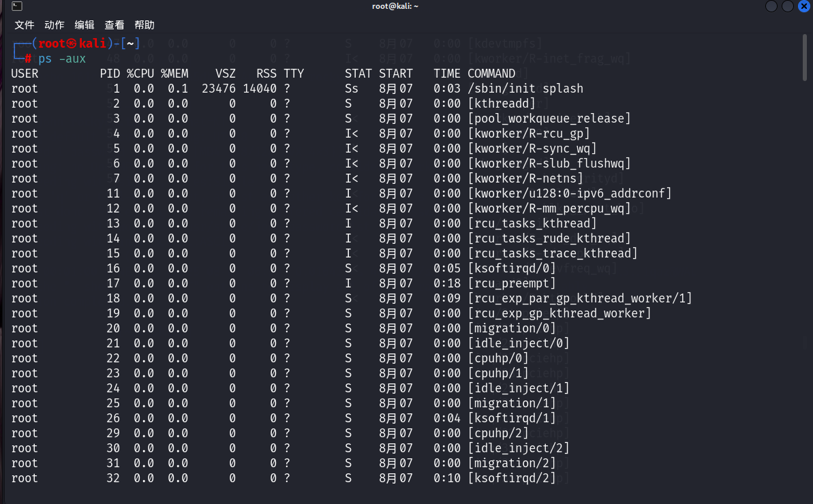
Task: Click the terminal icon in the title bar
Action: pos(17,6)
